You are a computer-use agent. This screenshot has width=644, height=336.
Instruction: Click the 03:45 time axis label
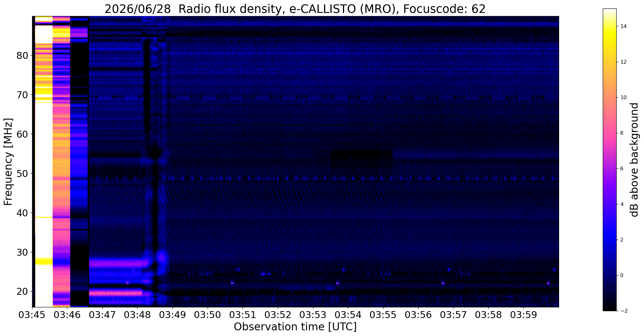[32, 315]
